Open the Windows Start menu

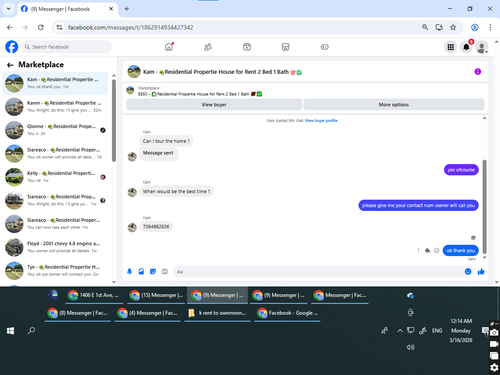point(11,331)
